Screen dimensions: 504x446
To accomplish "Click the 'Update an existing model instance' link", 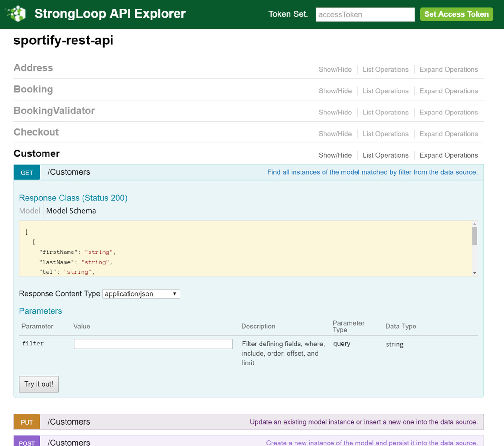I will (364, 422).
